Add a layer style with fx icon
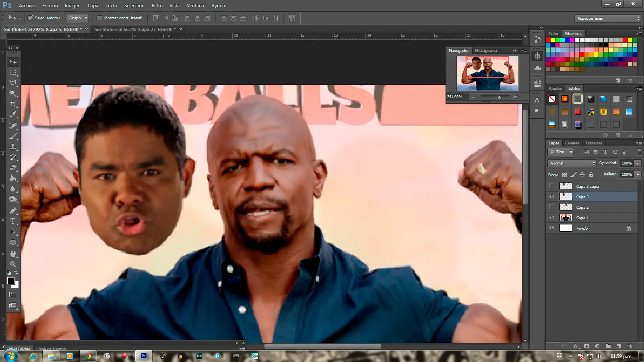Viewport: 644px width, 362px height. 576,346
